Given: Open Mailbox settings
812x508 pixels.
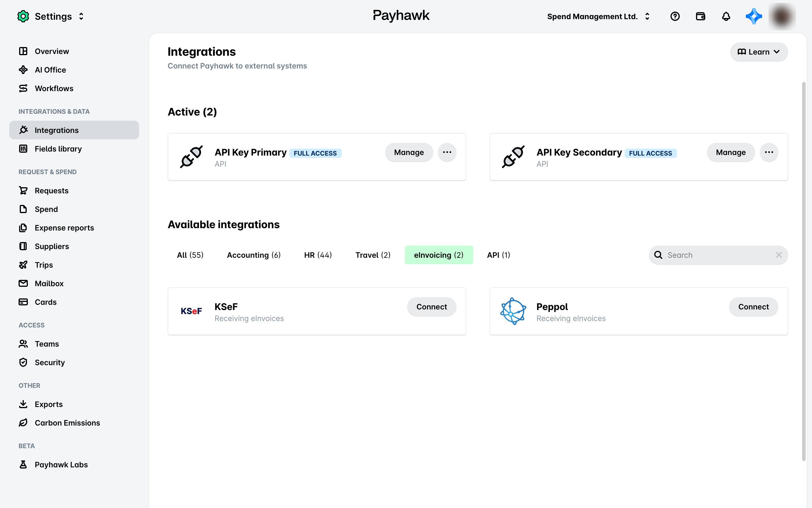Looking at the screenshot, I should pos(74,284).
